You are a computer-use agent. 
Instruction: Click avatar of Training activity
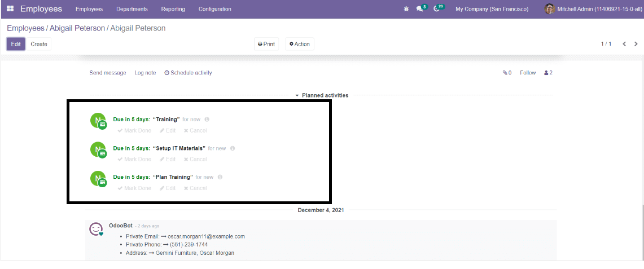tap(98, 121)
